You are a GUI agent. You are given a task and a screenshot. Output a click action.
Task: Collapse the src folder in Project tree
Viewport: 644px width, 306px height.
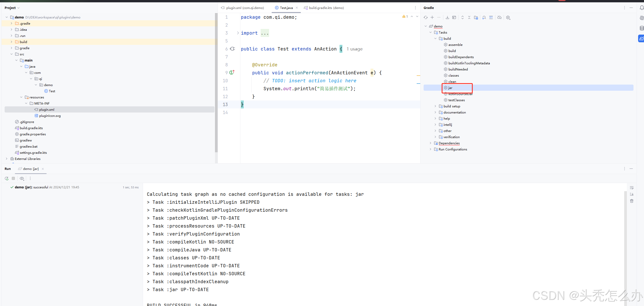(12, 54)
